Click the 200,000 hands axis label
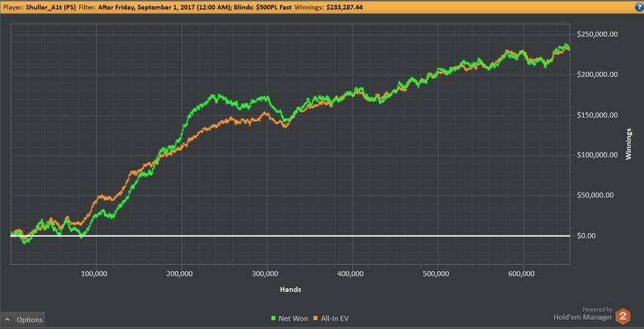Screen dimensions: 644x329 tap(181, 273)
